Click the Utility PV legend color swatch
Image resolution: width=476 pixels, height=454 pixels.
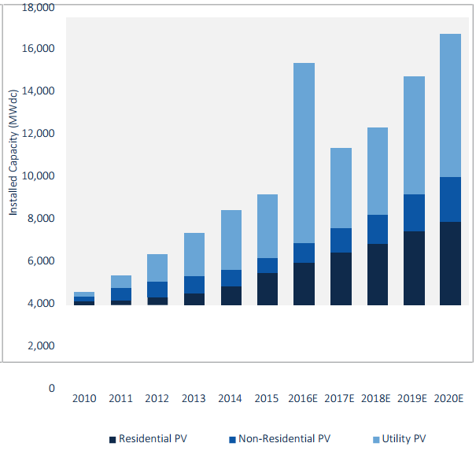(x=376, y=440)
